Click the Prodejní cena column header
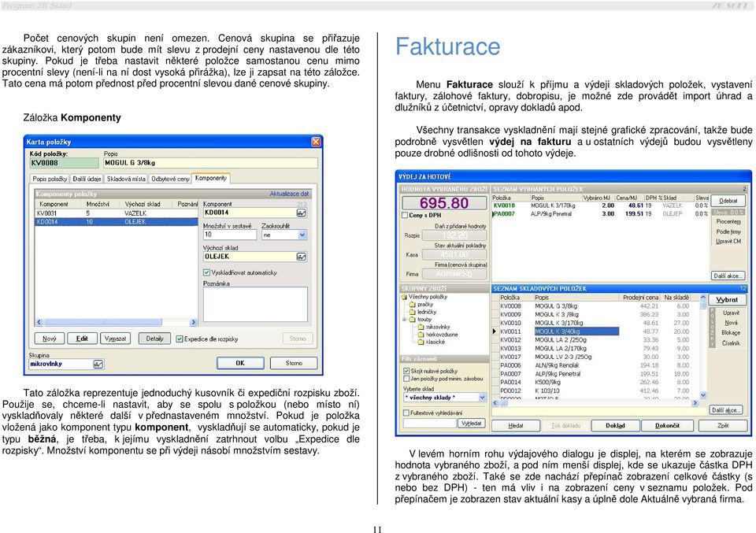This screenshot has height=533, width=756. tap(639, 298)
